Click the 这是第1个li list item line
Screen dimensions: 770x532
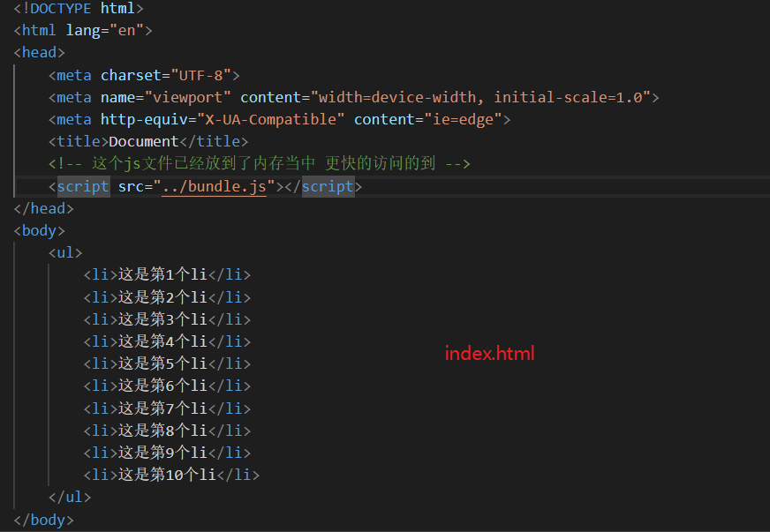(x=167, y=275)
